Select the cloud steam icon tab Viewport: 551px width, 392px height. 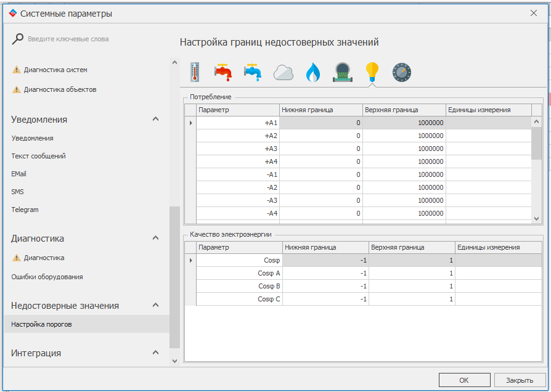click(283, 72)
